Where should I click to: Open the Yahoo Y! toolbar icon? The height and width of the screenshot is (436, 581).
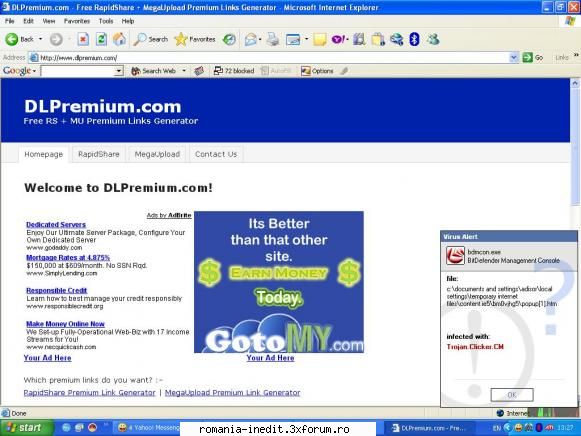[x=339, y=39]
